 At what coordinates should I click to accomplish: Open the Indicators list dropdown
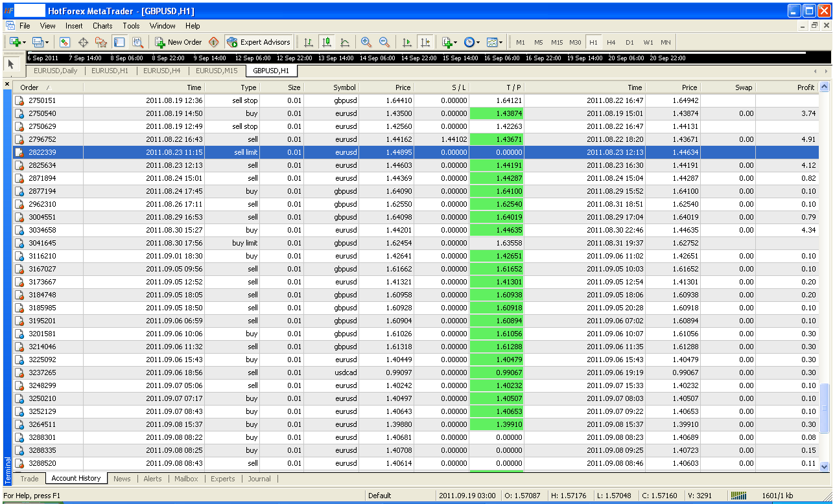coord(449,42)
